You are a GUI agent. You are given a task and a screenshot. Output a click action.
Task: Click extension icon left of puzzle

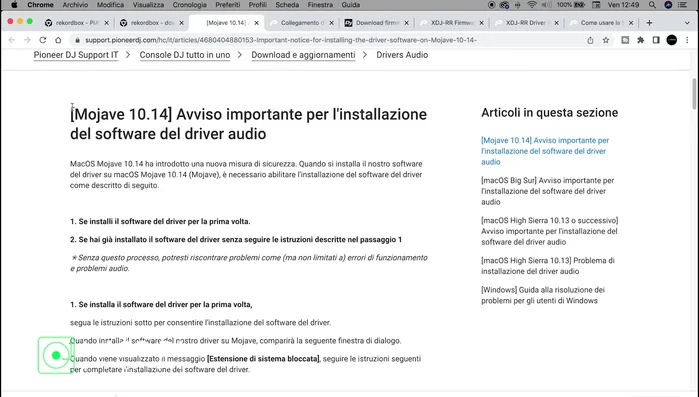tap(625, 40)
